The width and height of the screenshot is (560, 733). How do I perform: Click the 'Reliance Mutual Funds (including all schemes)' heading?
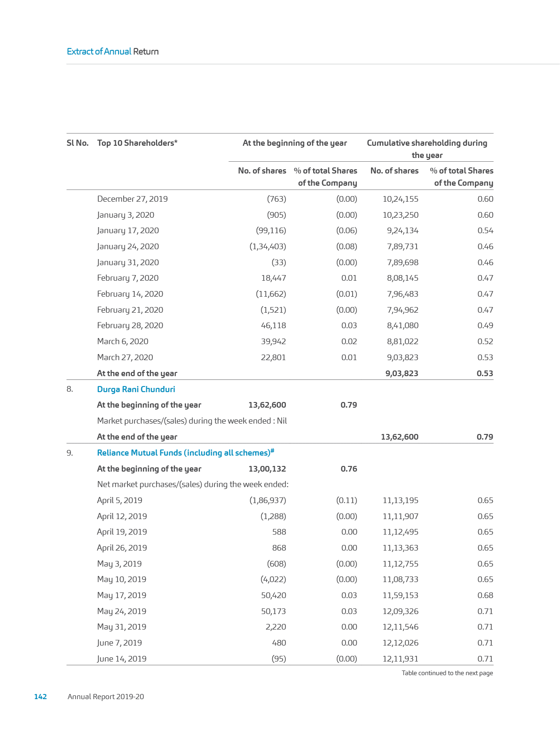[x=185, y=453]
